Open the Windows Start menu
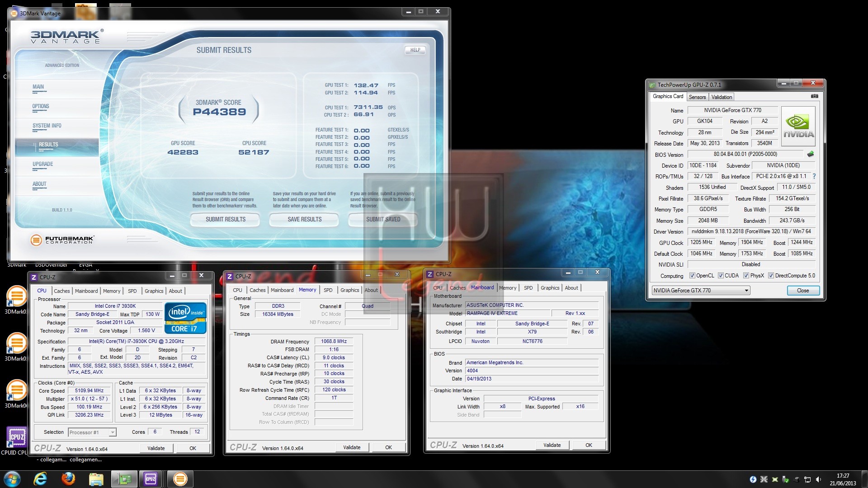Image resolution: width=868 pixels, height=488 pixels. [12, 479]
